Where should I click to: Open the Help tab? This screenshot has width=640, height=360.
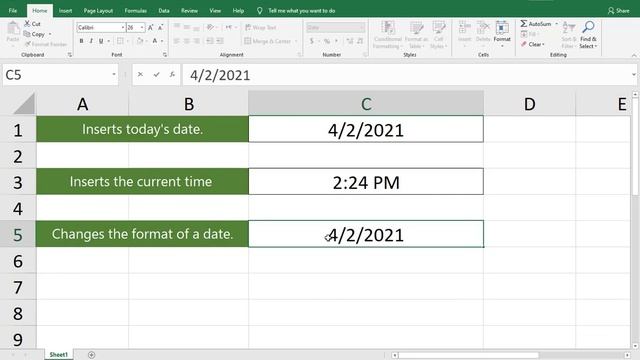(x=238, y=11)
